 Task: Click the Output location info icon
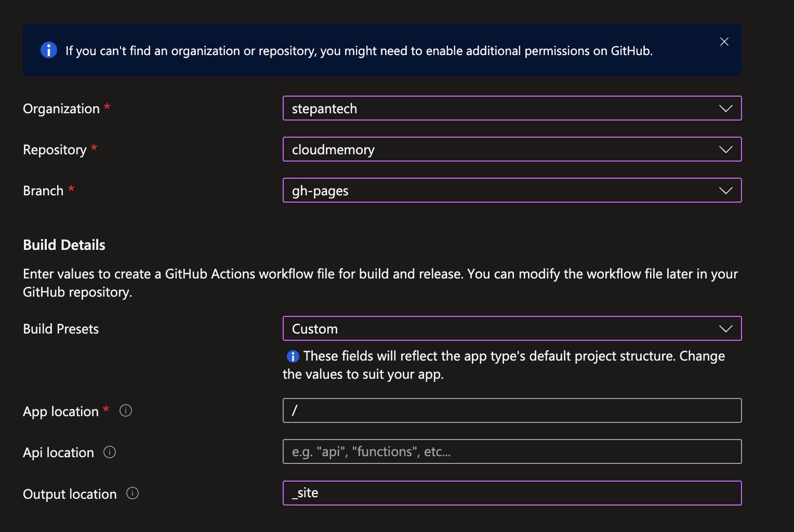point(133,494)
